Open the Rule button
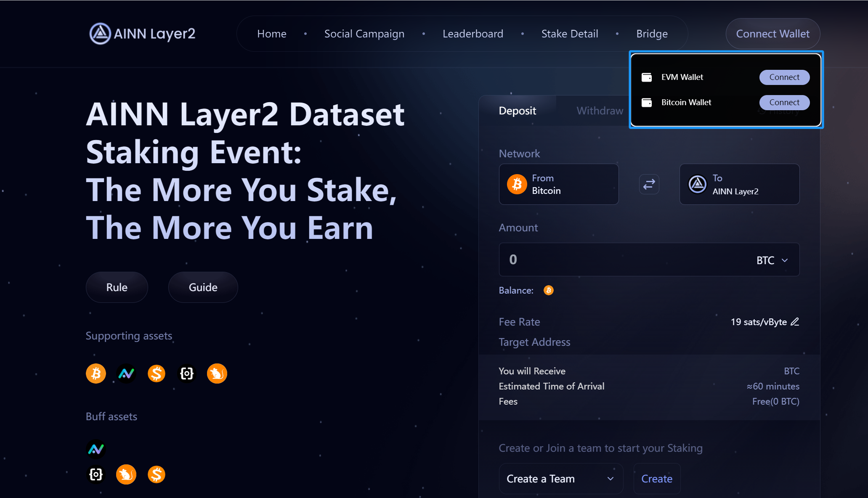Image resolution: width=868 pixels, height=498 pixels. click(x=117, y=287)
